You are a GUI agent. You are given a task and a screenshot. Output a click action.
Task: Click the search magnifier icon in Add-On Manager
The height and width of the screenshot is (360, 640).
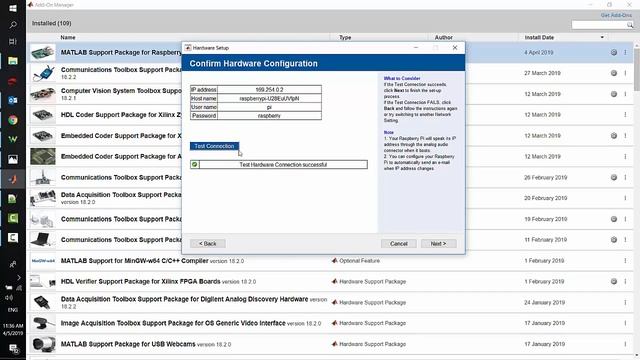(x=630, y=25)
